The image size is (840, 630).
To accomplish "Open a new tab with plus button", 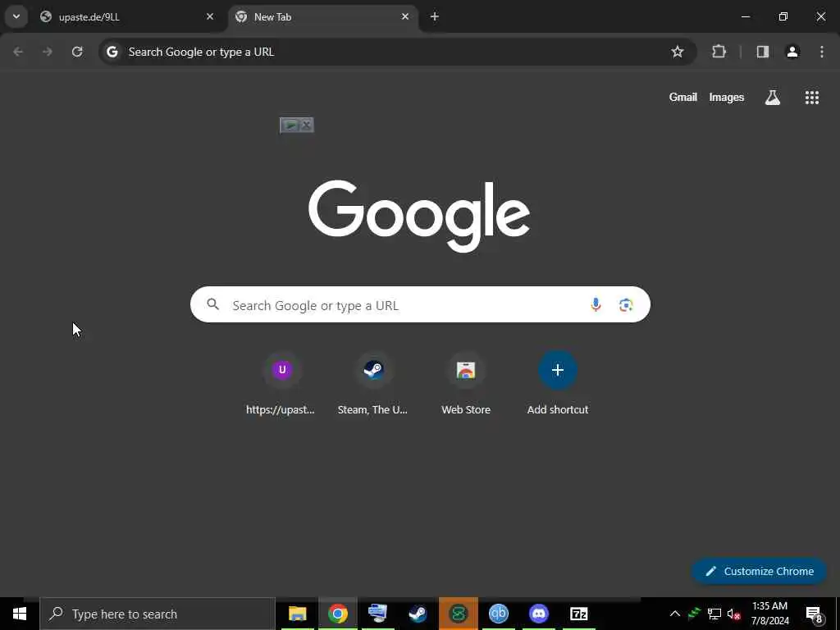I will click(435, 16).
